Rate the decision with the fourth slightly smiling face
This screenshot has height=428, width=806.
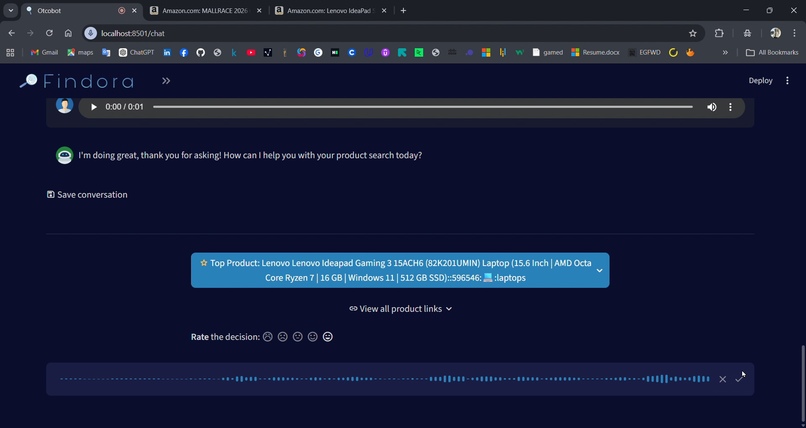point(313,337)
